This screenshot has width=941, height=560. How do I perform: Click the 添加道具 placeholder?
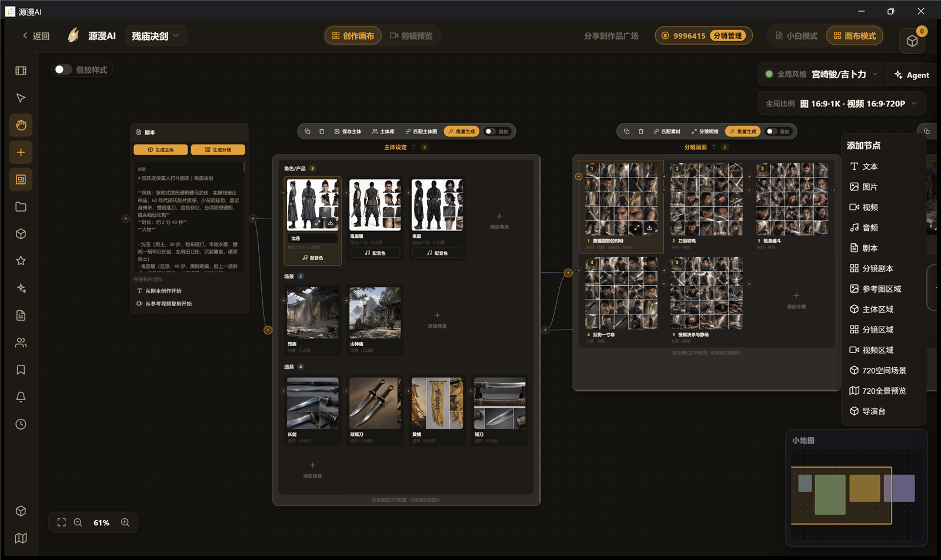point(312,470)
